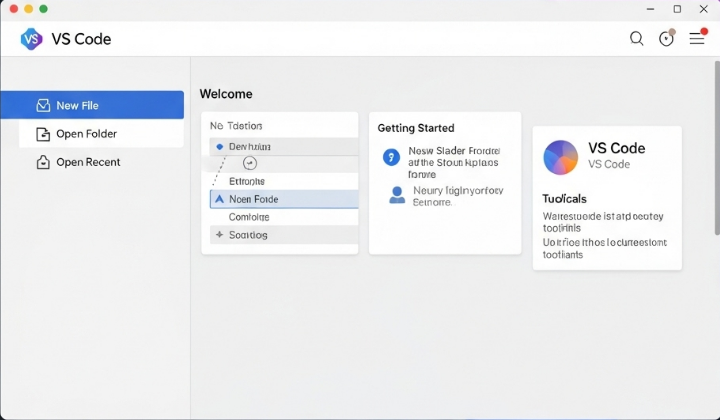Screen dimensions: 720x420
Task: Click the red close traffic light button
Action: tap(14, 9)
